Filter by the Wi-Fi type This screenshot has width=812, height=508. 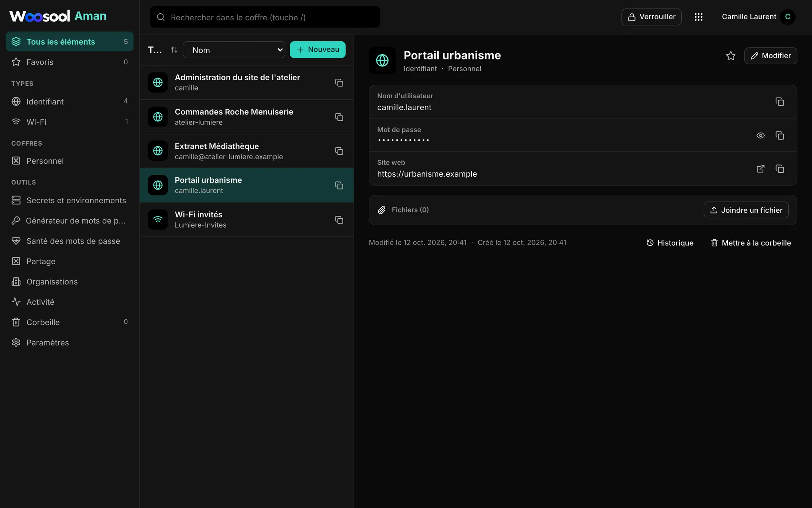69,122
